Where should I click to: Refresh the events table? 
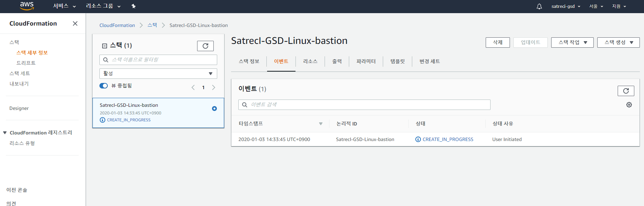625,91
